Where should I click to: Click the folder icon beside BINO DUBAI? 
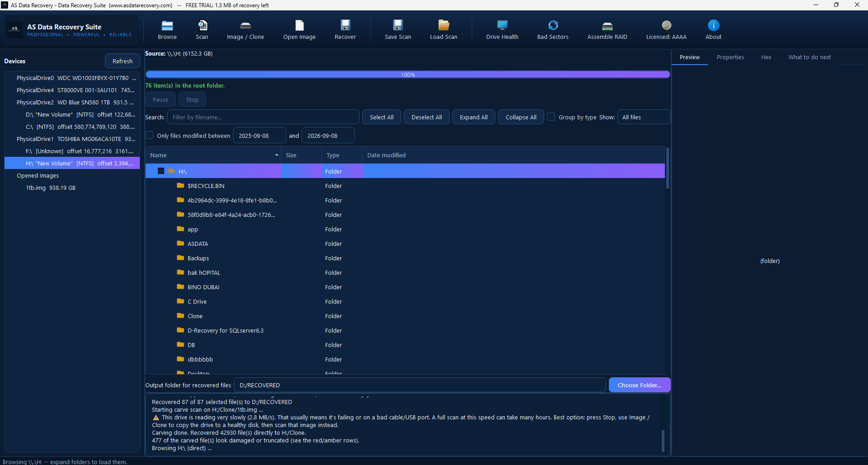[x=180, y=287]
